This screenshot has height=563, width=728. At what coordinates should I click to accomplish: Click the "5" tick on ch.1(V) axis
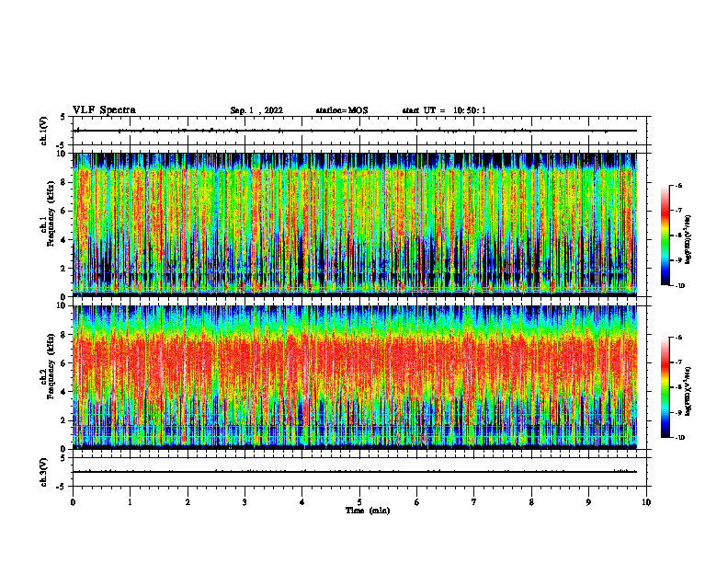click(x=63, y=118)
